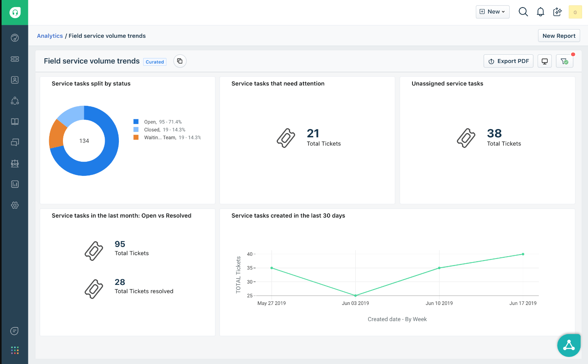Open the filter panel with green checkmark

tap(564, 61)
